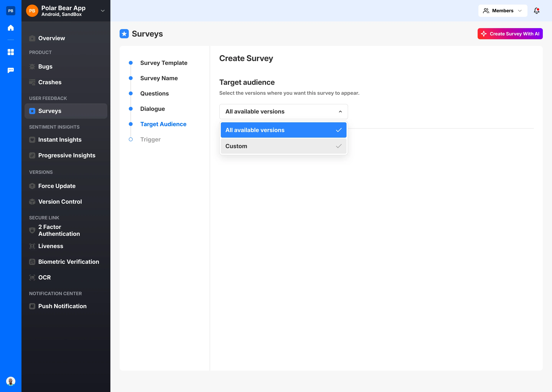Open the user avatar at bottom
This screenshot has height=392, width=552.
click(x=11, y=381)
